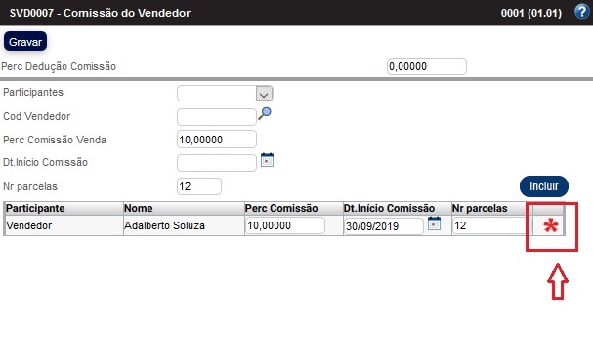Image resolution: width=593 pixels, height=364 pixels.
Task: Click red asterisk in Vendedor row
Action: 551,225
